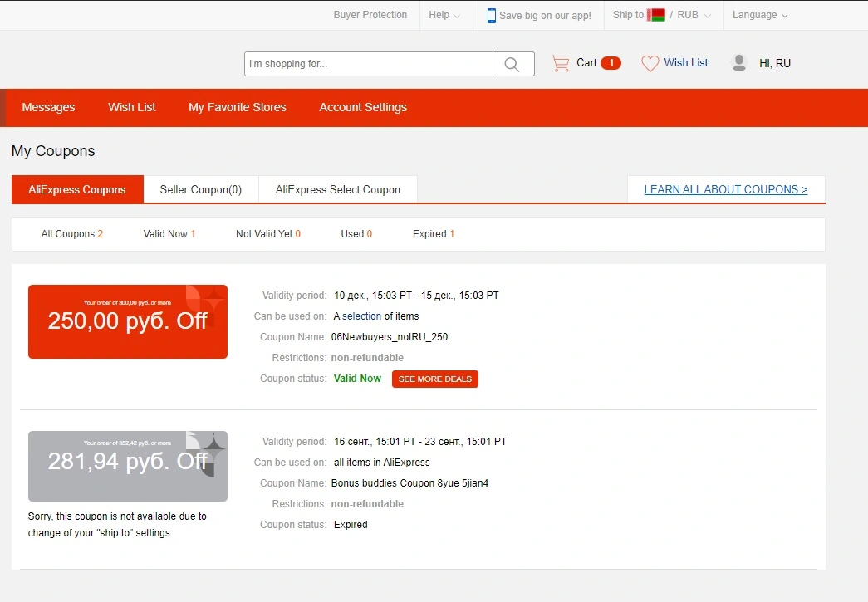
Task: Click the See More Deals button
Action: pyautogui.click(x=435, y=379)
